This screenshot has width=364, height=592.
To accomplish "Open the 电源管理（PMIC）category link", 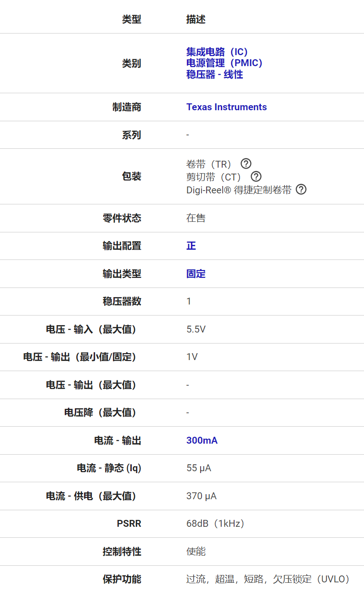I will point(224,63).
